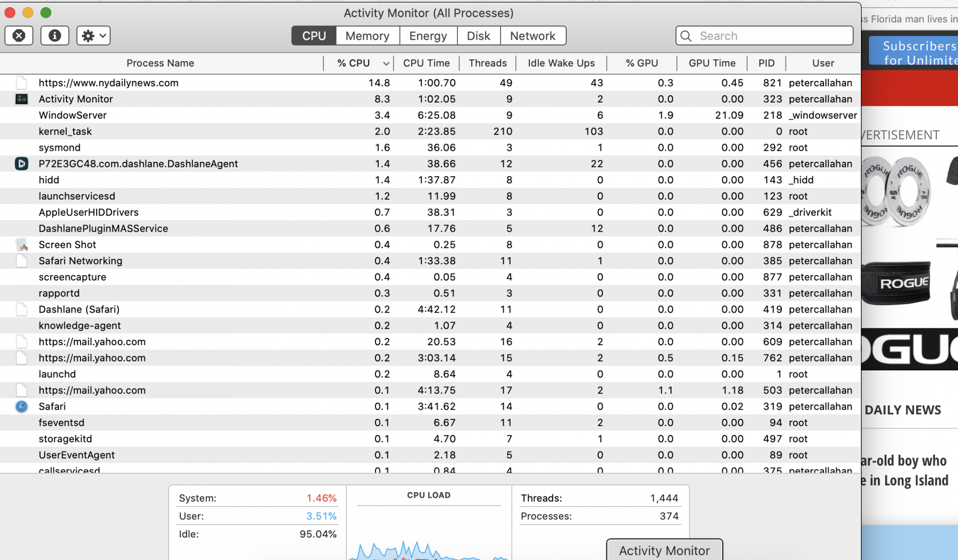Sort by the % GPU column header
The image size is (958, 560).
(642, 63)
